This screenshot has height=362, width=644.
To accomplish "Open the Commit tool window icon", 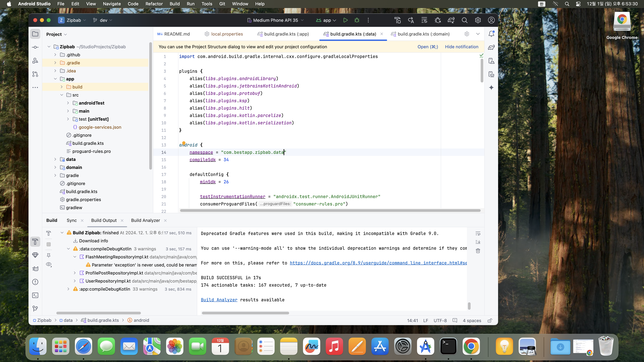I will pos(35,47).
